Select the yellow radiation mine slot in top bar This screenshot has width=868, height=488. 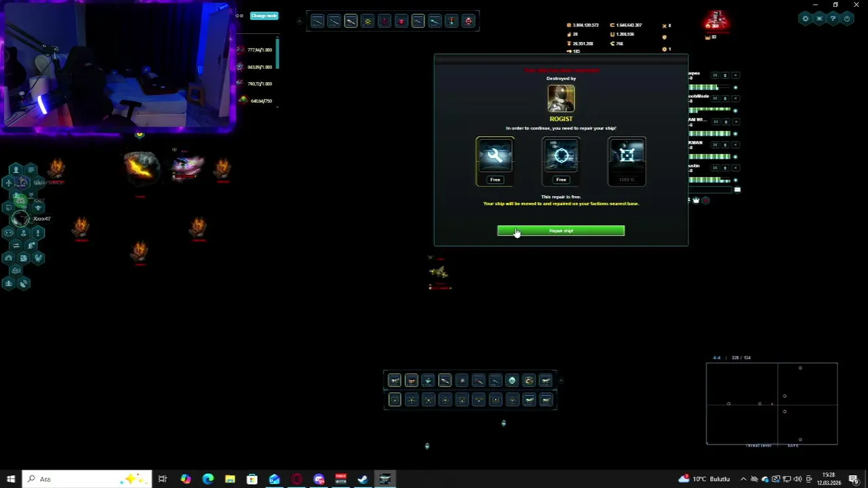click(x=368, y=21)
